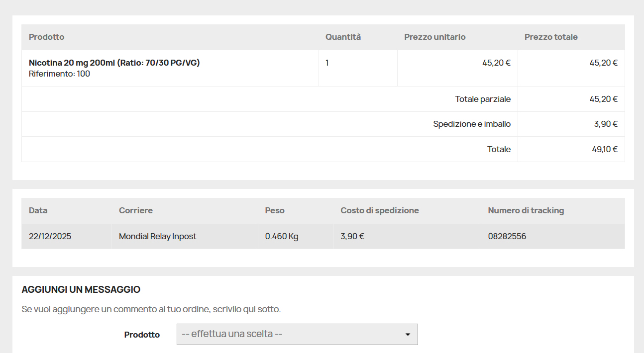Click the AGGIUNGI UN MESSAGGIO heading
The image size is (644, 353).
click(80, 289)
